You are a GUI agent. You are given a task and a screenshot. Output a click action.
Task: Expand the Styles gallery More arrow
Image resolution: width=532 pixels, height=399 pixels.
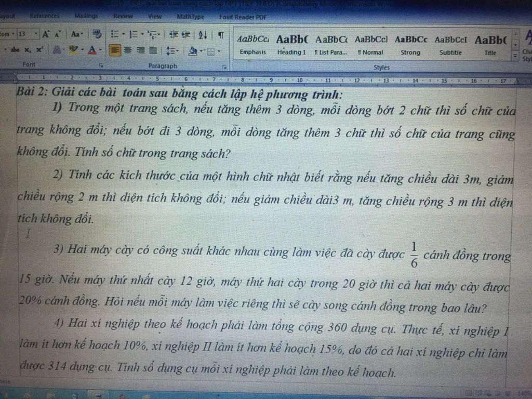pyautogui.click(x=515, y=56)
